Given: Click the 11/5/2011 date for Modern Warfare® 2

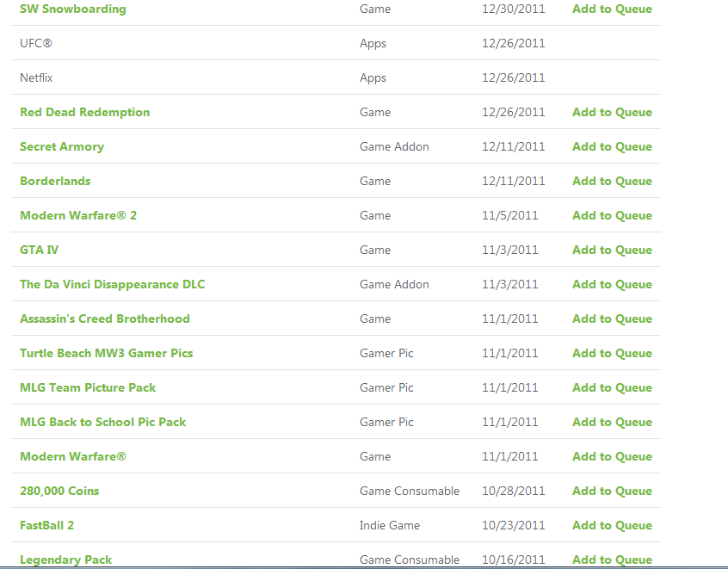Looking at the screenshot, I should coord(509,215).
